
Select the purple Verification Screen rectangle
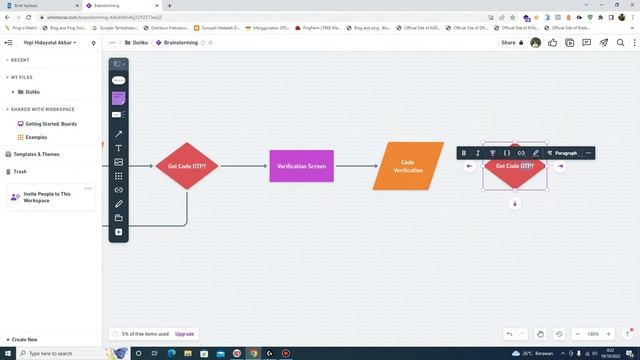pos(301,166)
